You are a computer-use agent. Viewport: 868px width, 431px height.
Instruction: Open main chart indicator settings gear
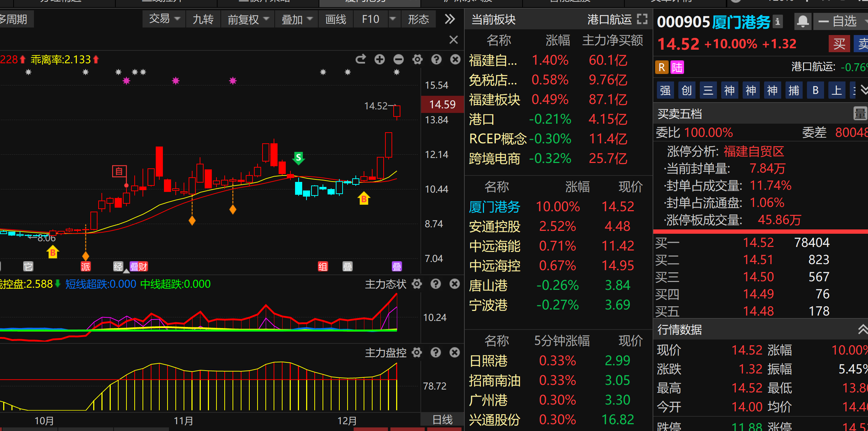(417, 59)
